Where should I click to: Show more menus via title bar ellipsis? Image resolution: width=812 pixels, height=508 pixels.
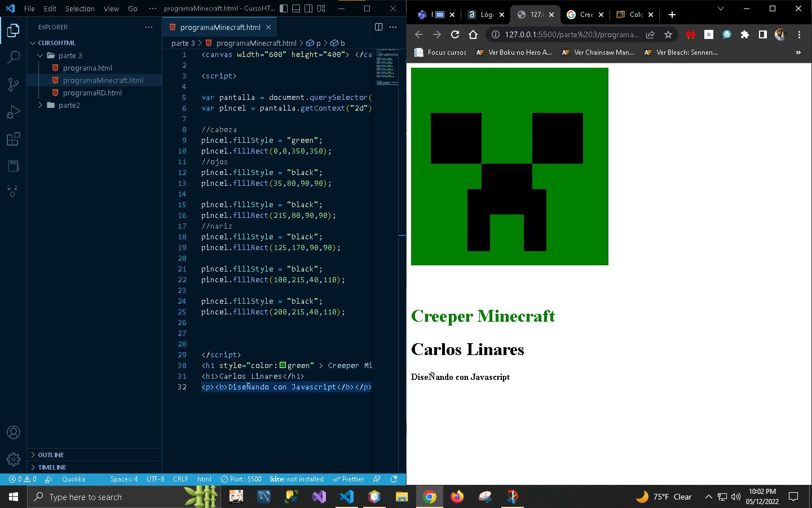(153, 8)
